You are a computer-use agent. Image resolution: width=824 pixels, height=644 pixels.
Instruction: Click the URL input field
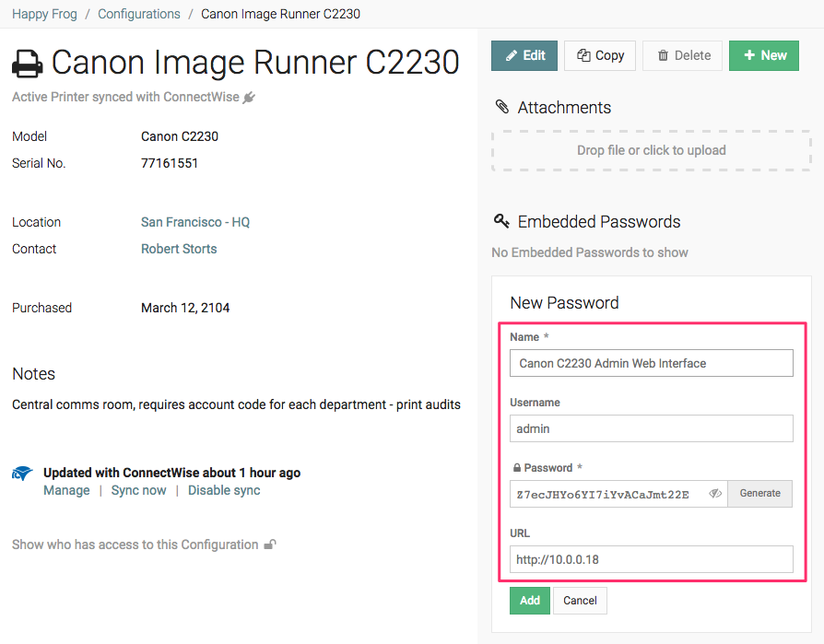[651, 559]
